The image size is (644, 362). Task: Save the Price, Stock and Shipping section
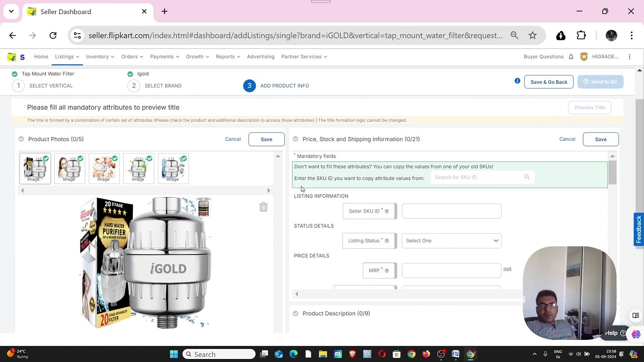click(601, 139)
